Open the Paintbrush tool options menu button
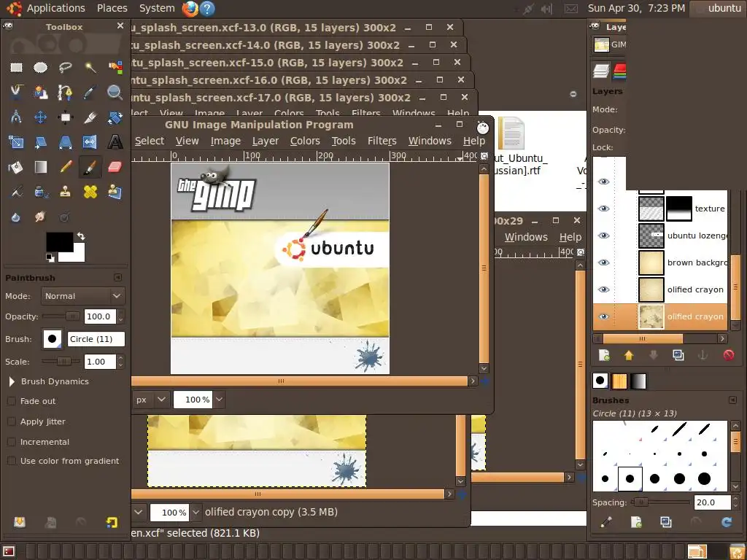 click(117, 277)
